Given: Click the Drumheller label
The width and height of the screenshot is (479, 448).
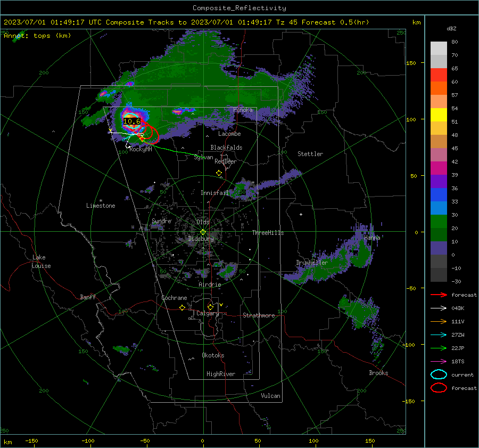Looking at the screenshot, I should [312, 263].
